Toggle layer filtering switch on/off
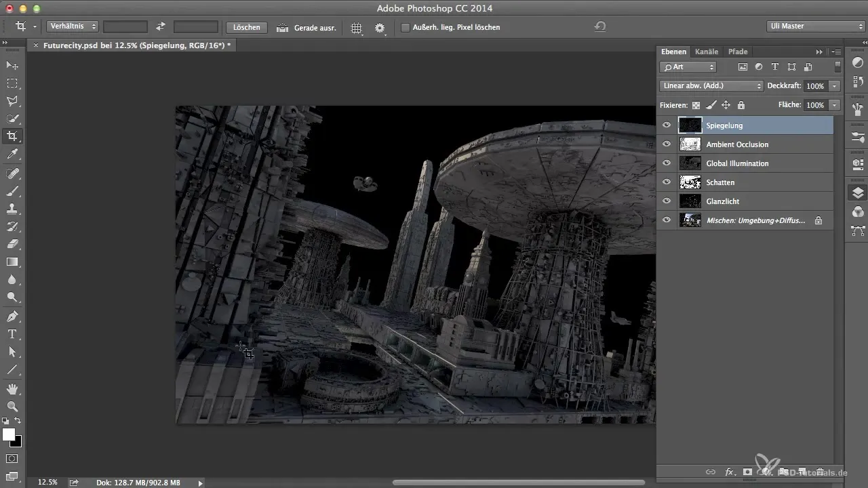 pyautogui.click(x=837, y=66)
